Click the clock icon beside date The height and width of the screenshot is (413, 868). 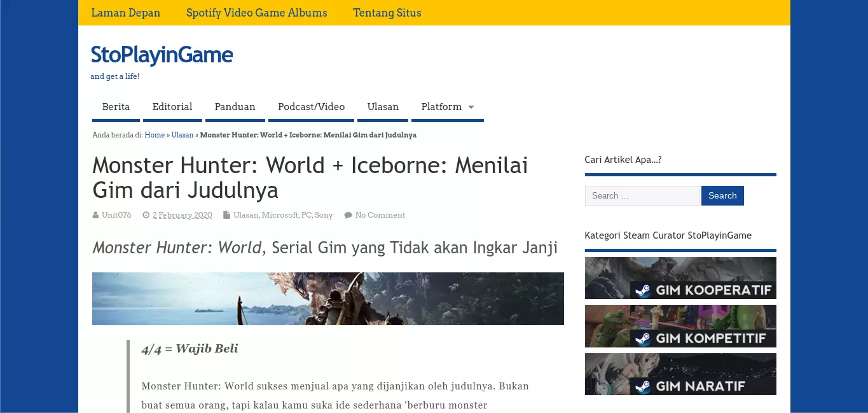pos(146,215)
